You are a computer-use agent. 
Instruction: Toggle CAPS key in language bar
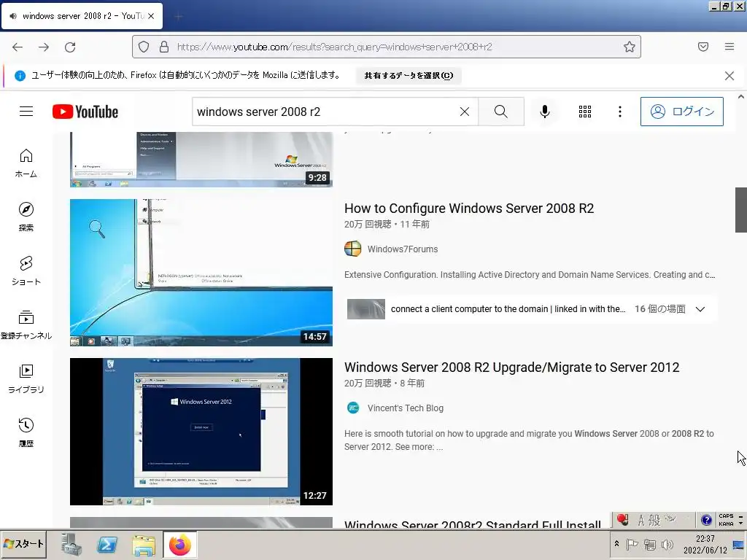pos(726,516)
